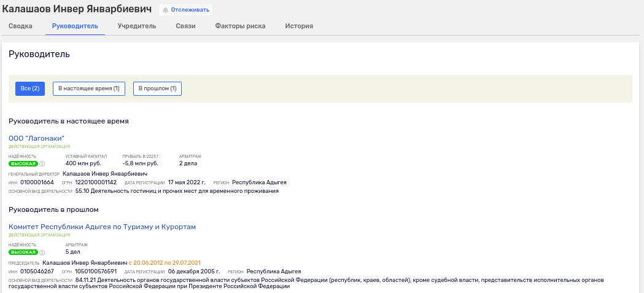Click the 2 дела arbitration value

pos(188,163)
